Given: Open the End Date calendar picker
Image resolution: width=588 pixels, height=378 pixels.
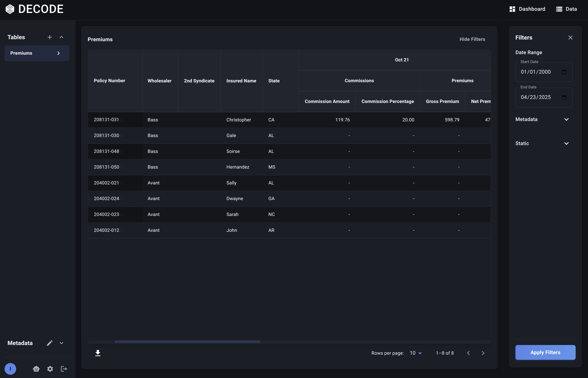Looking at the screenshot, I should [564, 97].
